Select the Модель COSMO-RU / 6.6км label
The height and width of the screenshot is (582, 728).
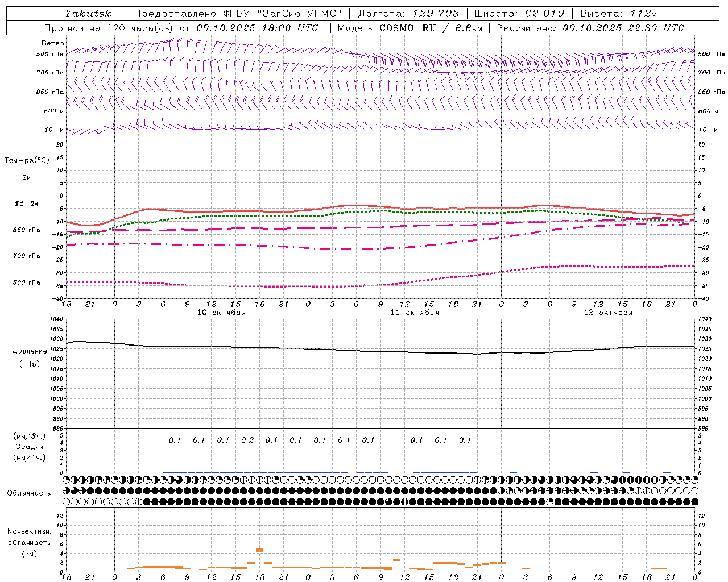411,28
